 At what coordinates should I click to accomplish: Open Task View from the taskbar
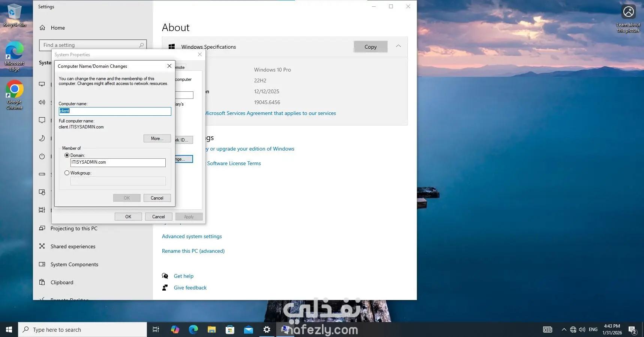click(156, 330)
